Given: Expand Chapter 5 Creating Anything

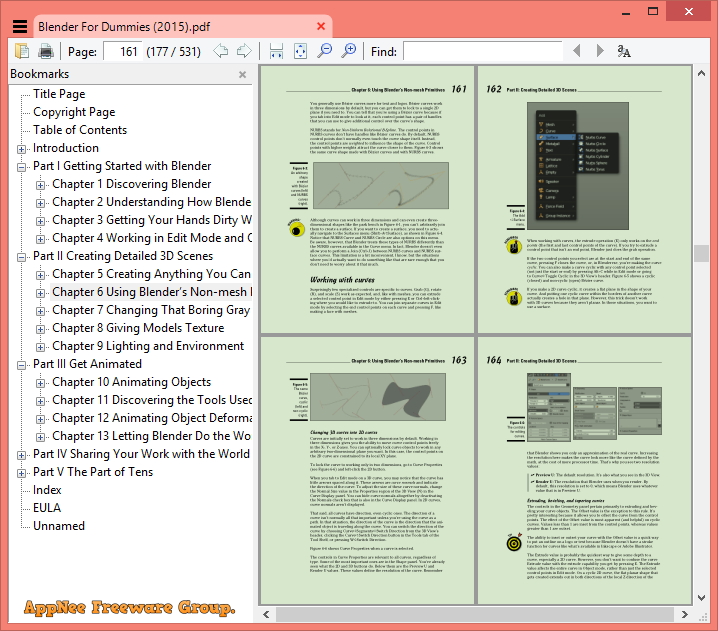Looking at the screenshot, I should pyautogui.click(x=40, y=275).
